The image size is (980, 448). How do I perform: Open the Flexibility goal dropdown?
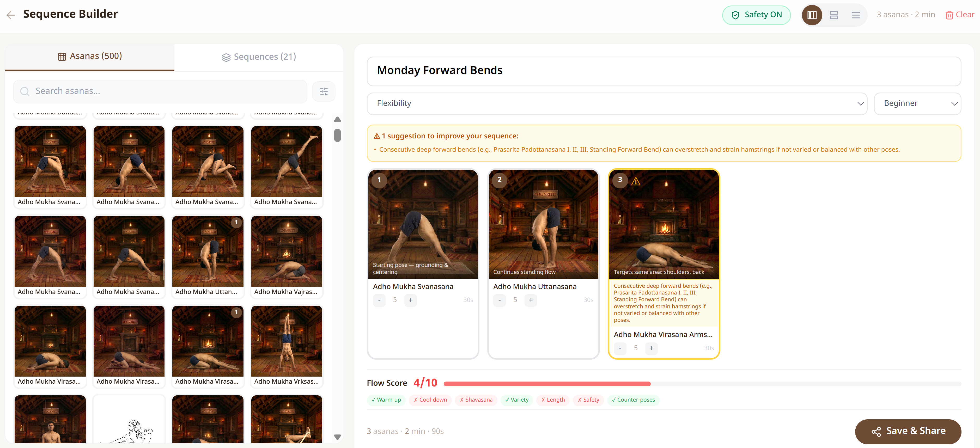tap(617, 103)
